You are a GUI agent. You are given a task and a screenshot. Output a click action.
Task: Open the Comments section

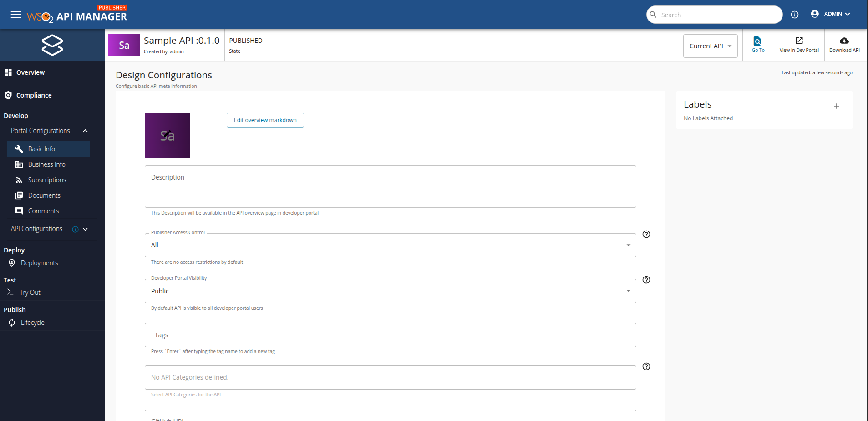[49, 211]
